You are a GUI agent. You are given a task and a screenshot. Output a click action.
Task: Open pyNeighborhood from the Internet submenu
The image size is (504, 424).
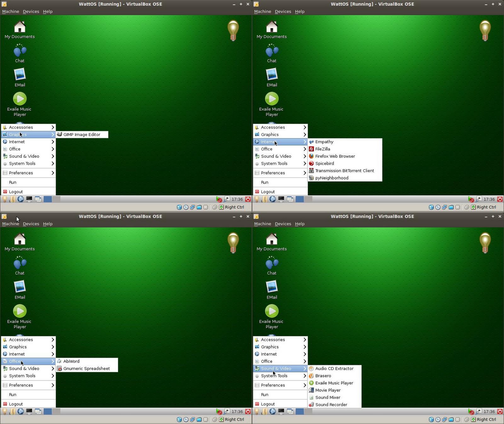pyautogui.click(x=345, y=178)
